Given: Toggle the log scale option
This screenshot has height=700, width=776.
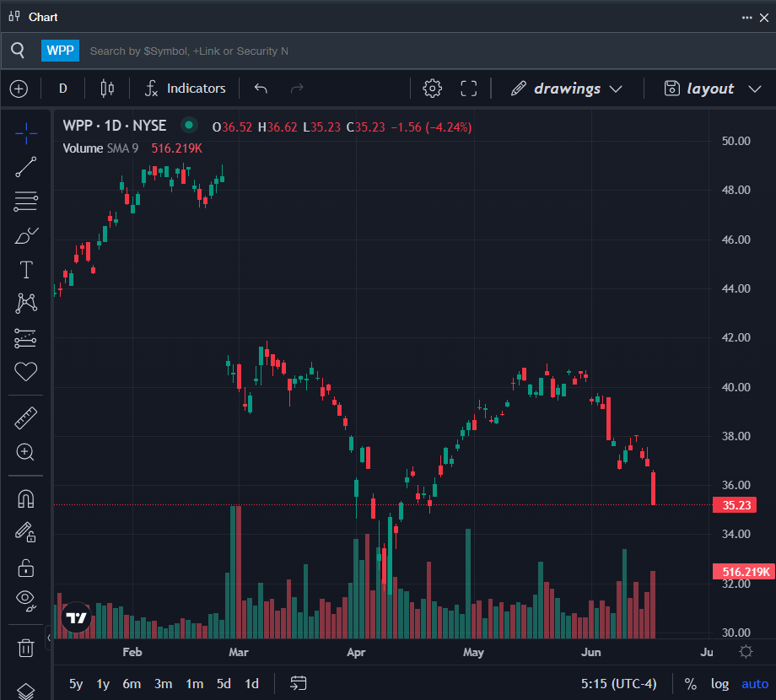Looking at the screenshot, I should tap(719, 684).
